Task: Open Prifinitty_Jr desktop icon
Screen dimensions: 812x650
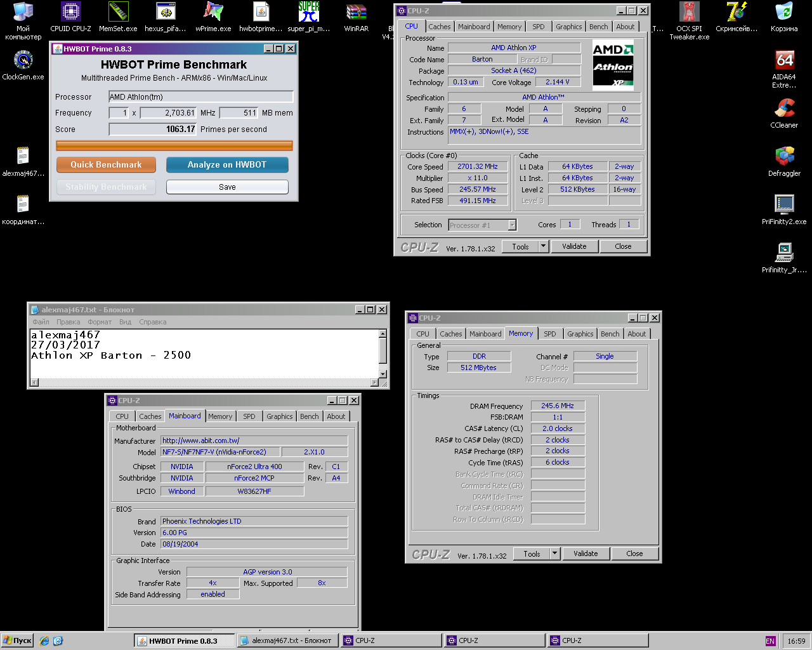Action: [784, 258]
